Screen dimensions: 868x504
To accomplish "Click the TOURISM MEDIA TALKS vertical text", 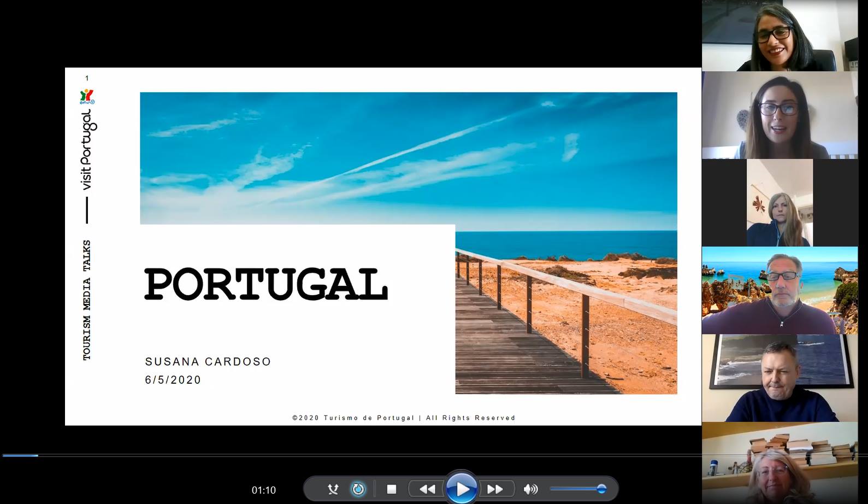I will click(x=87, y=300).
